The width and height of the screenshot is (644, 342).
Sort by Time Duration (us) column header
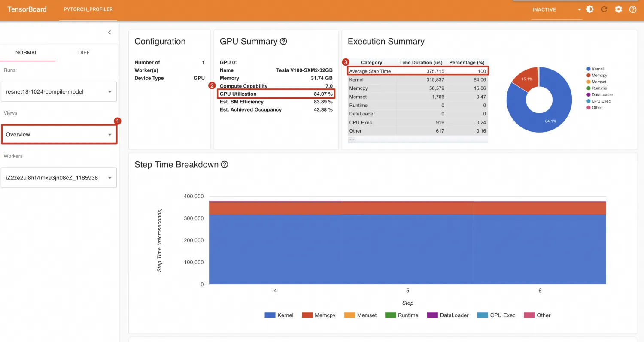coord(421,63)
